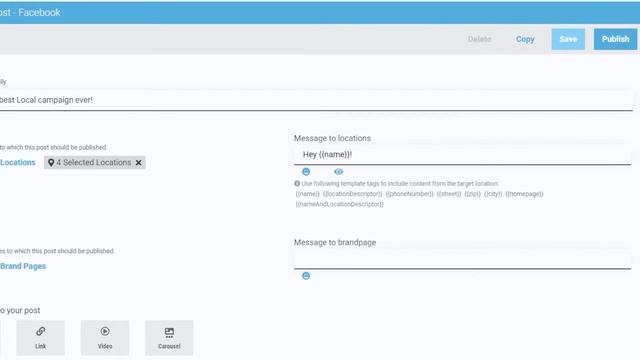The width and height of the screenshot is (640, 360).
Task: Click the {{locationDescriptor}} template tag
Action: point(353,194)
